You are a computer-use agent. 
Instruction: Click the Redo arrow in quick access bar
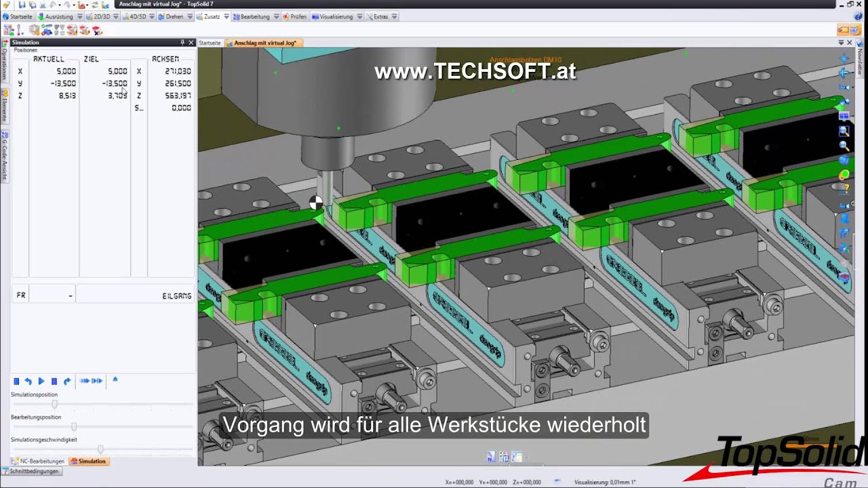tap(67, 5)
